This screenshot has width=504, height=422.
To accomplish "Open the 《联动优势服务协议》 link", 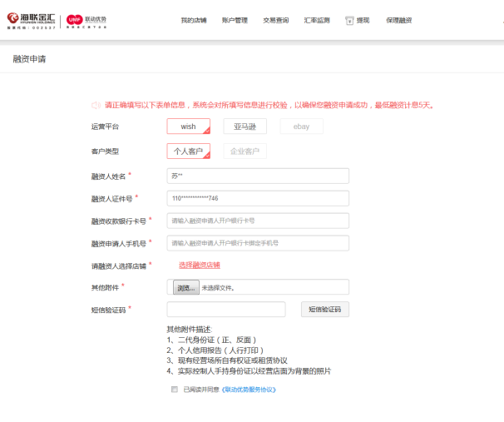I will (250, 389).
